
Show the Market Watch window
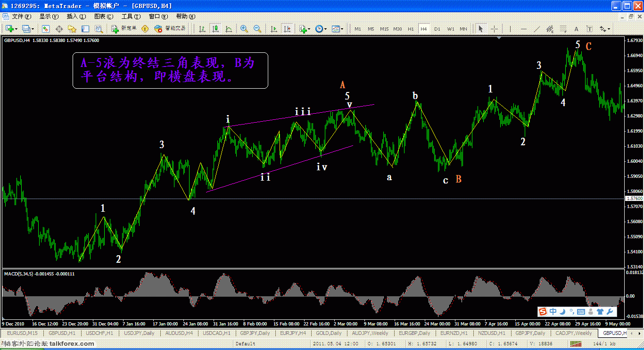[47, 29]
